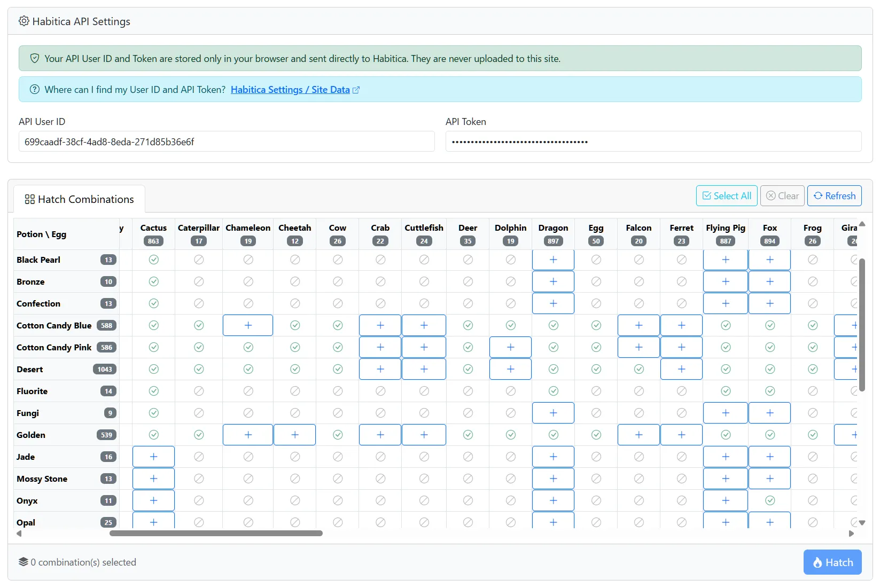The width and height of the screenshot is (880, 588).
Task: Select the Black Pearl and Dragon combination
Action: (554, 260)
